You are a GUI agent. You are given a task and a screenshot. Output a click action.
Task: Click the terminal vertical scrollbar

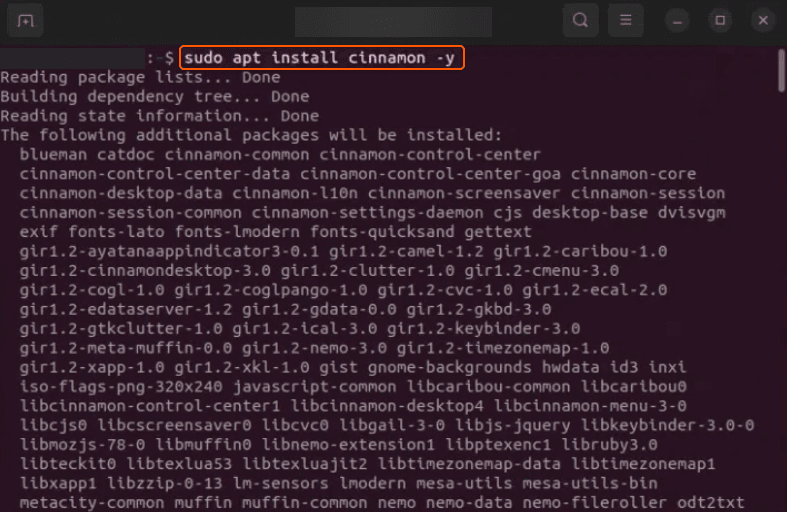781,71
